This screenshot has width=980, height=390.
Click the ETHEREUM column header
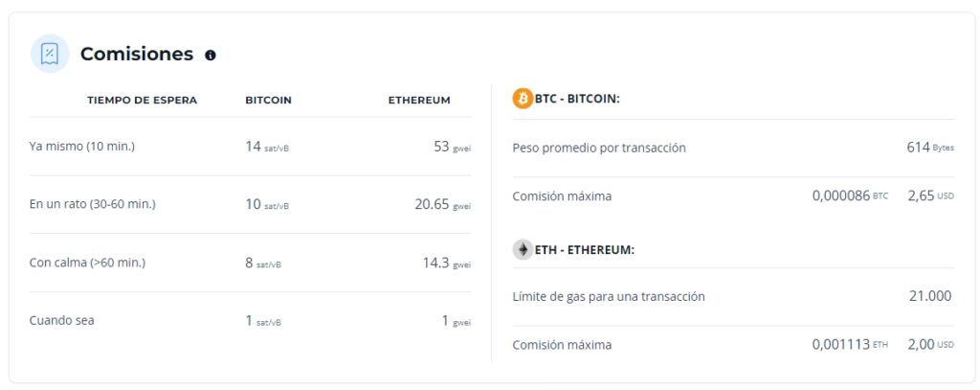[419, 100]
